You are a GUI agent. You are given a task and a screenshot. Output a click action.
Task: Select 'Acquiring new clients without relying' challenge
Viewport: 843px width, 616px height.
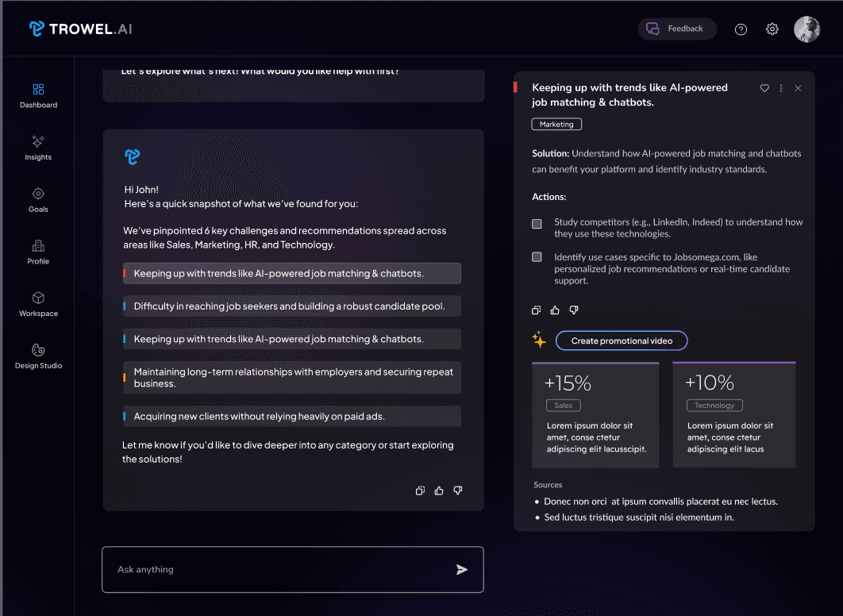click(x=292, y=416)
